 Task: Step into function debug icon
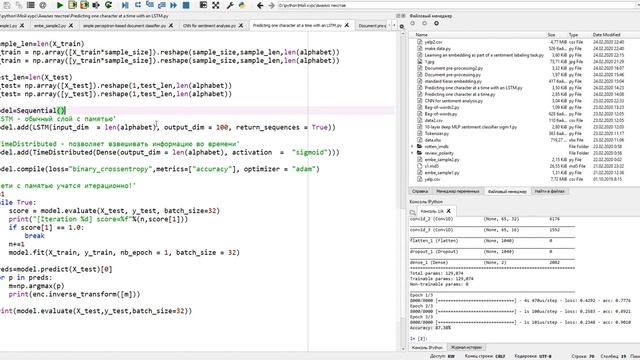tap(150, 5)
